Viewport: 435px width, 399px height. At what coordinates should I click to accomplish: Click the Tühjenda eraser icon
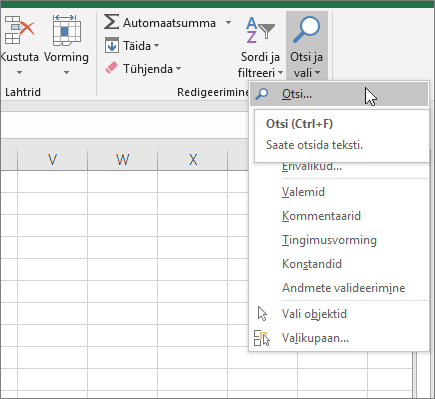[x=111, y=68]
